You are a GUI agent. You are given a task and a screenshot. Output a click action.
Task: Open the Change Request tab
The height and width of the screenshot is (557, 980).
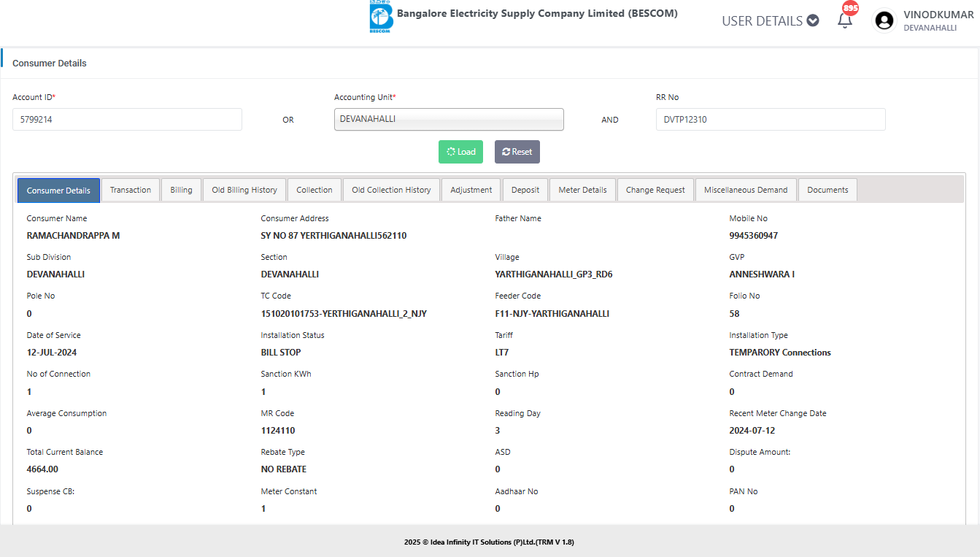(x=655, y=190)
